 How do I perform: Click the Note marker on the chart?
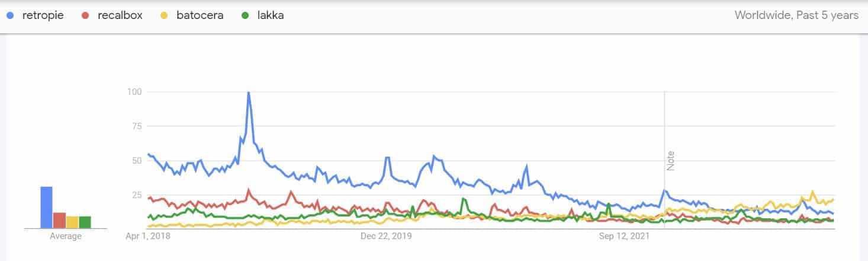point(671,161)
